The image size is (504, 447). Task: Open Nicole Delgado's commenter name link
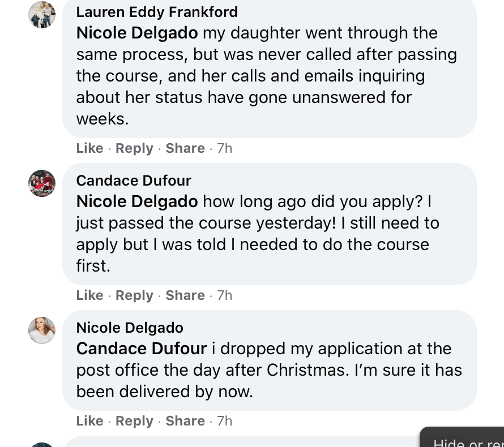coord(130,328)
